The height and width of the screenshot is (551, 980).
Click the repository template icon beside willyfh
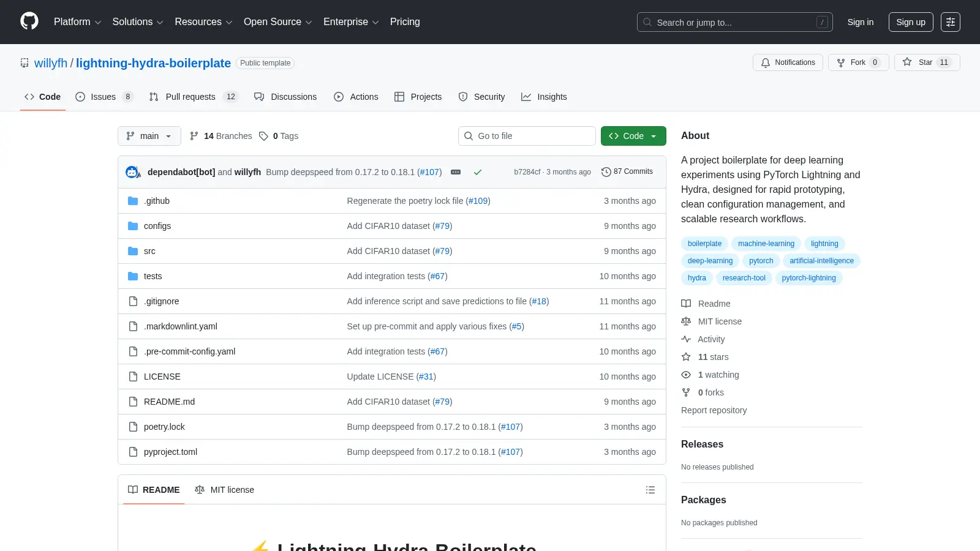click(24, 63)
